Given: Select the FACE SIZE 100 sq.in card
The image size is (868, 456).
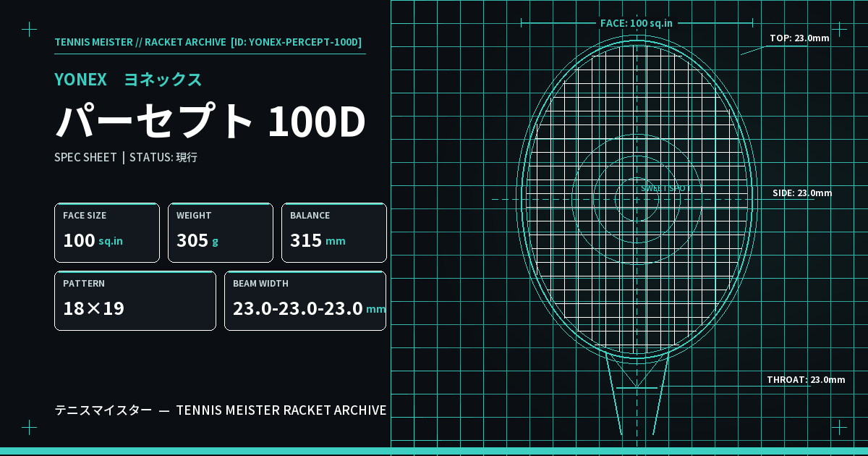Looking at the screenshot, I should coord(107,232).
